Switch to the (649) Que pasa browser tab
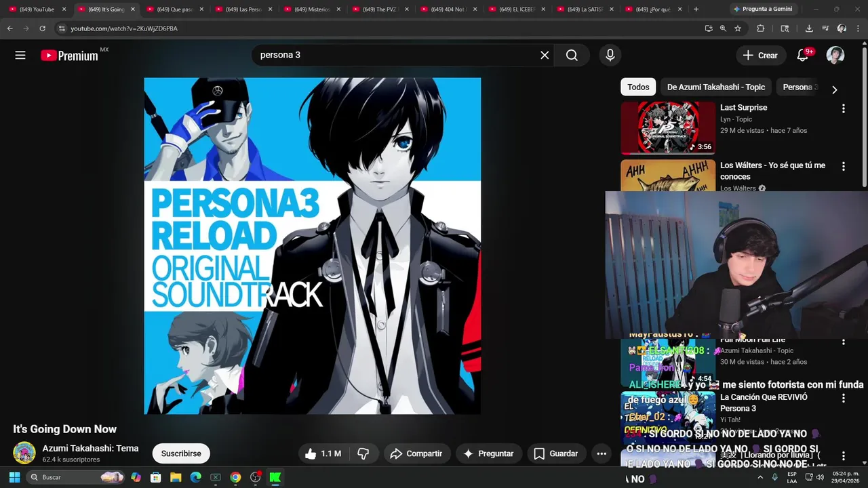 click(x=176, y=9)
